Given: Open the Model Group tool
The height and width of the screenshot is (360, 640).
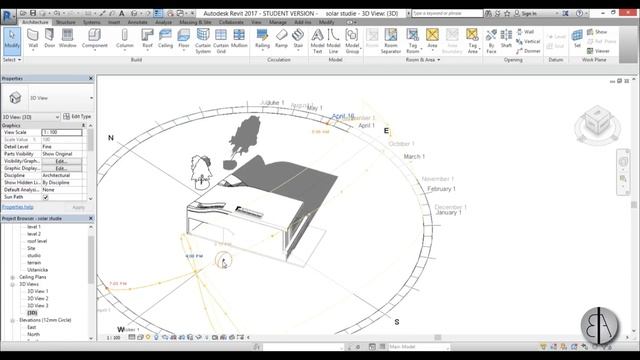Looking at the screenshot, I should point(352,41).
